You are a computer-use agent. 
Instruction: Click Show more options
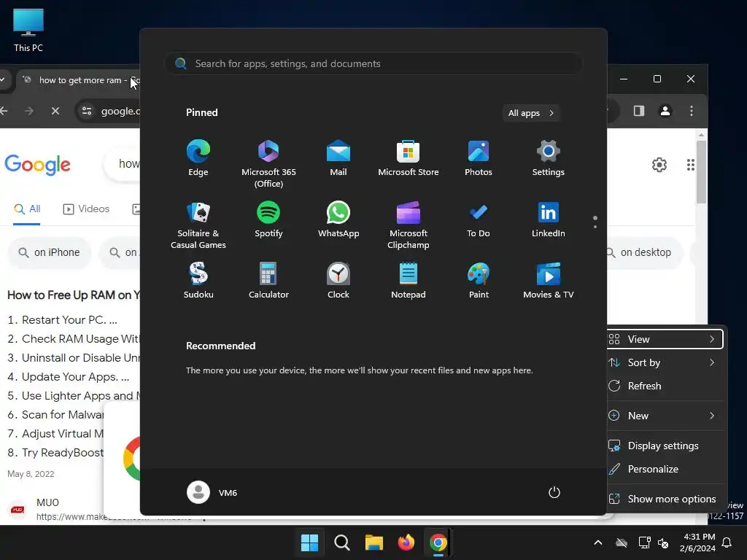[665, 499]
